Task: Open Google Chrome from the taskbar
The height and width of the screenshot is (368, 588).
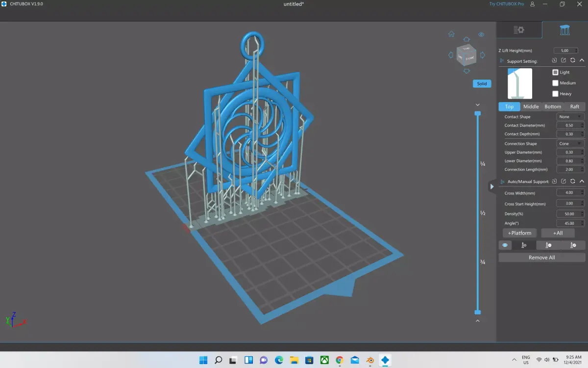Action: [340, 360]
